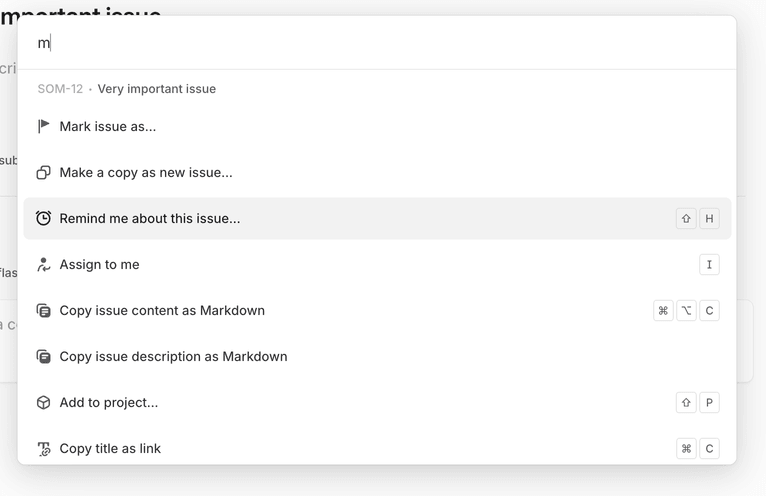Click the Assign to me person icon
This screenshot has width=766, height=496.
coord(43,264)
